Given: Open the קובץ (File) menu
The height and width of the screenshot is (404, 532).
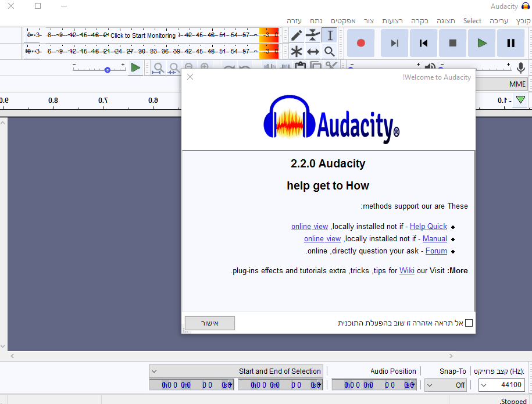Looking at the screenshot, I should [523, 21].
